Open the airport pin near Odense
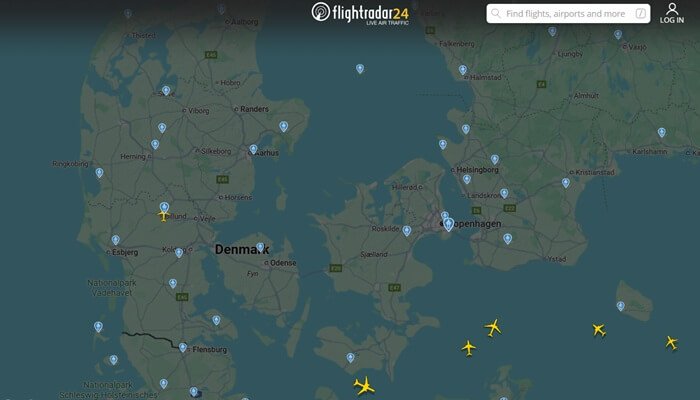 (x=260, y=247)
